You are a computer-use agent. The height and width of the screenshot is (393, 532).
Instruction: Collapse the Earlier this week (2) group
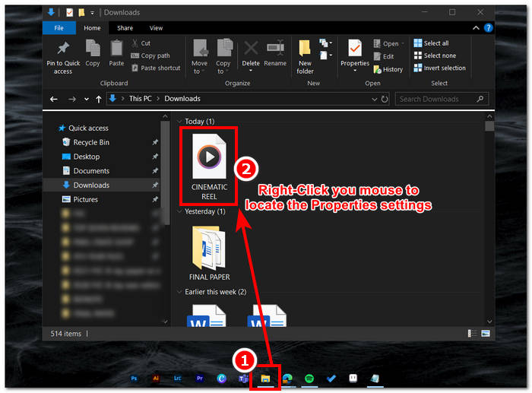pyautogui.click(x=179, y=292)
